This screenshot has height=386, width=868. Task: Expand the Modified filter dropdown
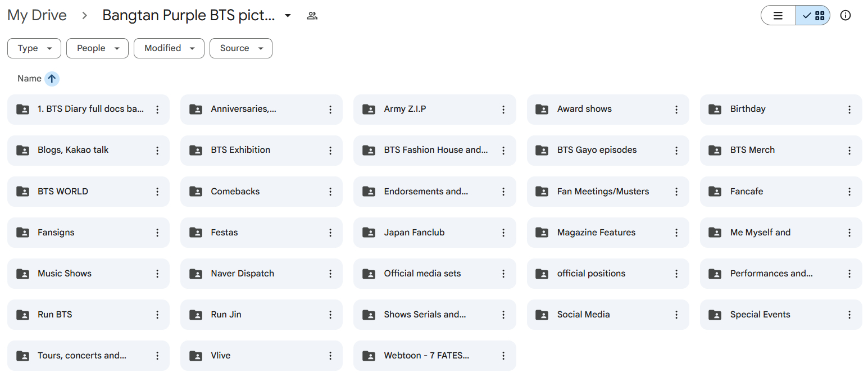(x=169, y=48)
